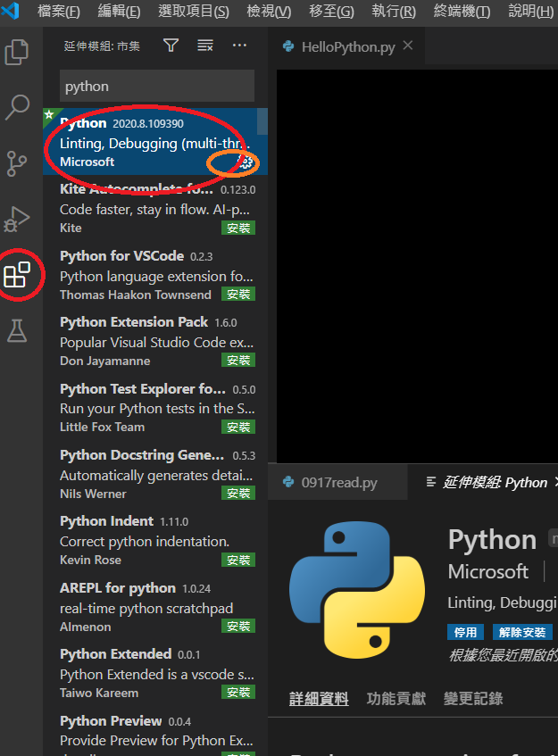Image resolution: width=558 pixels, height=756 pixels.
Task: Select the Python Indent list entry
Action: 154,540
